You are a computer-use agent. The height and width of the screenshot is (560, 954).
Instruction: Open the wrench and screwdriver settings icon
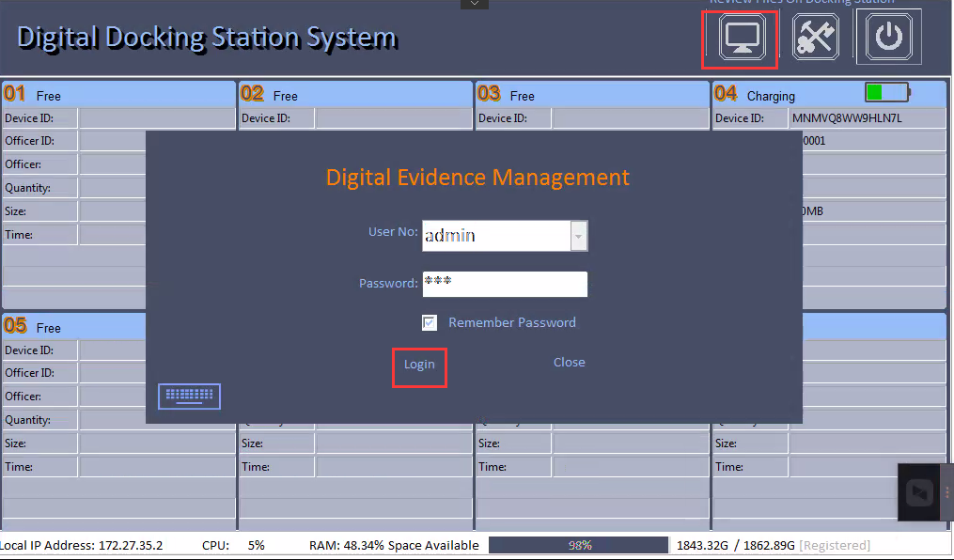pyautogui.click(x=815, y=39)
